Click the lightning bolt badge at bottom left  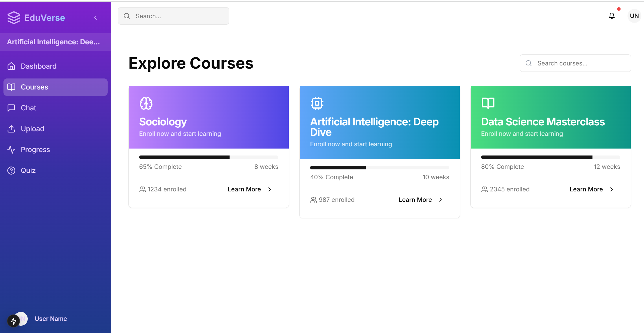pos(13,321)
